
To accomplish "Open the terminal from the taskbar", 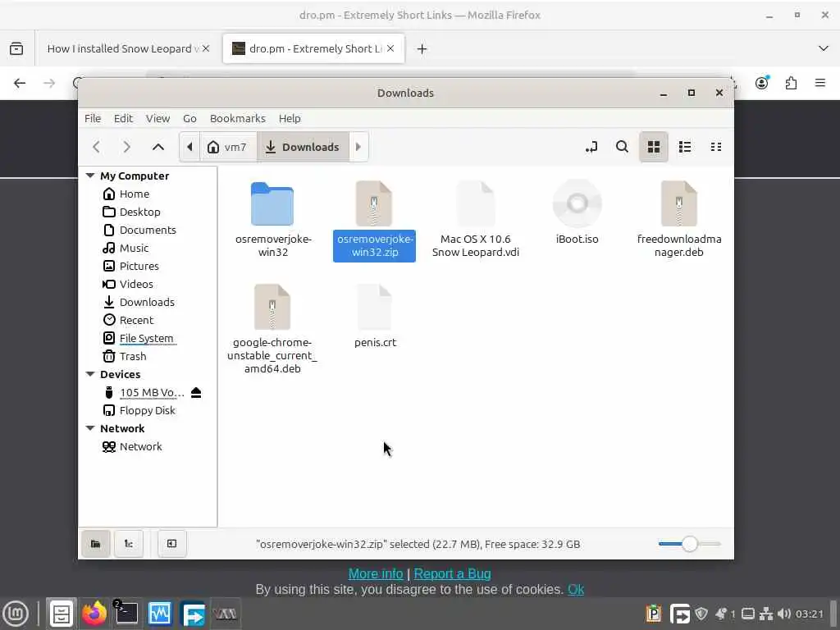I will coord(126,614).
